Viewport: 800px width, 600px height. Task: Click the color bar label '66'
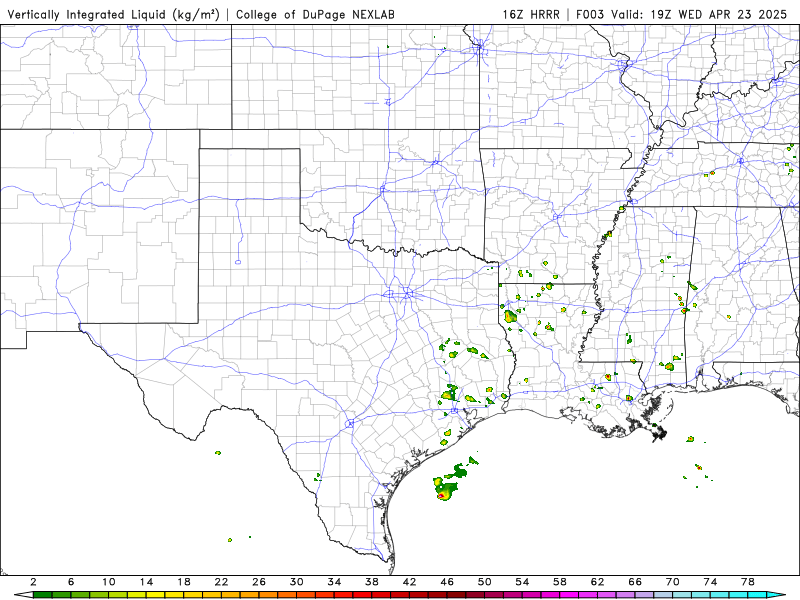click(x=635, y=582)
